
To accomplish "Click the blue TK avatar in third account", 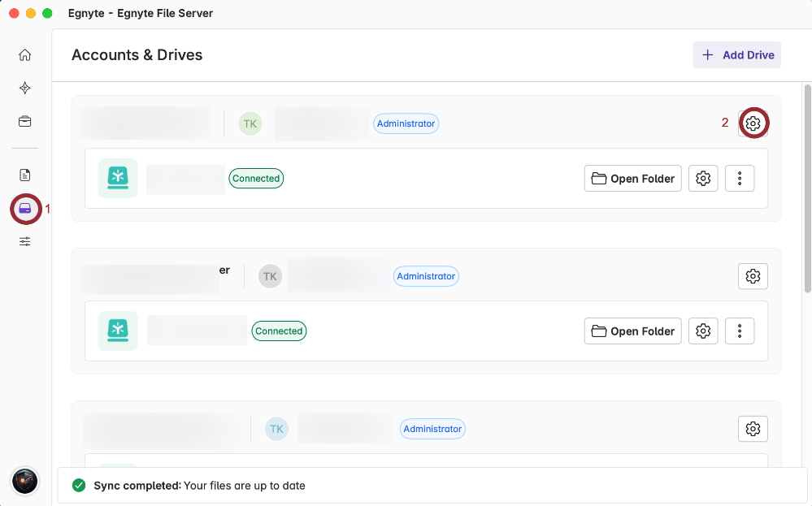I will [x=276, y=429].
